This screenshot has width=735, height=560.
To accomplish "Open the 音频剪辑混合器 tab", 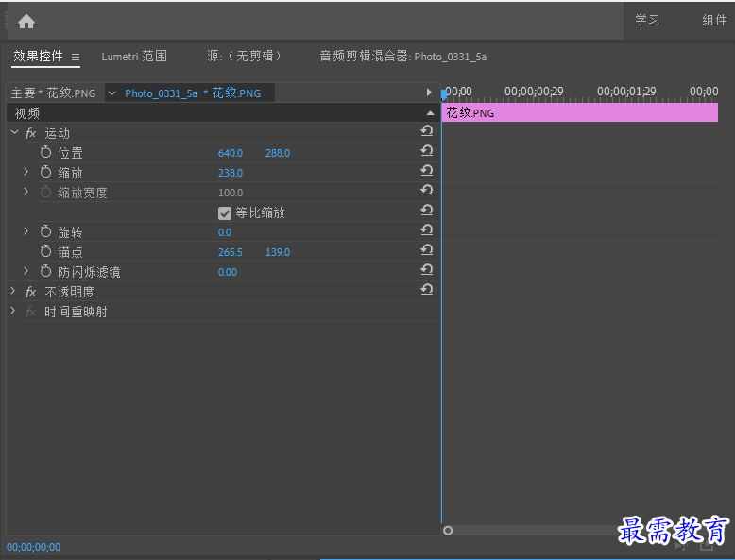I will click(403, 57).
